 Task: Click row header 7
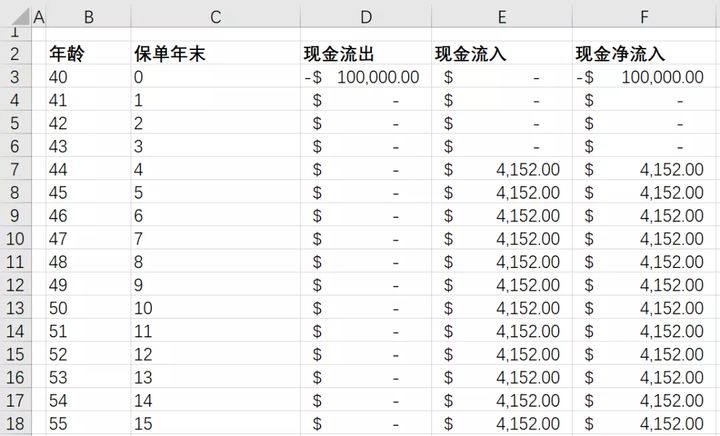tap(15, 169)
